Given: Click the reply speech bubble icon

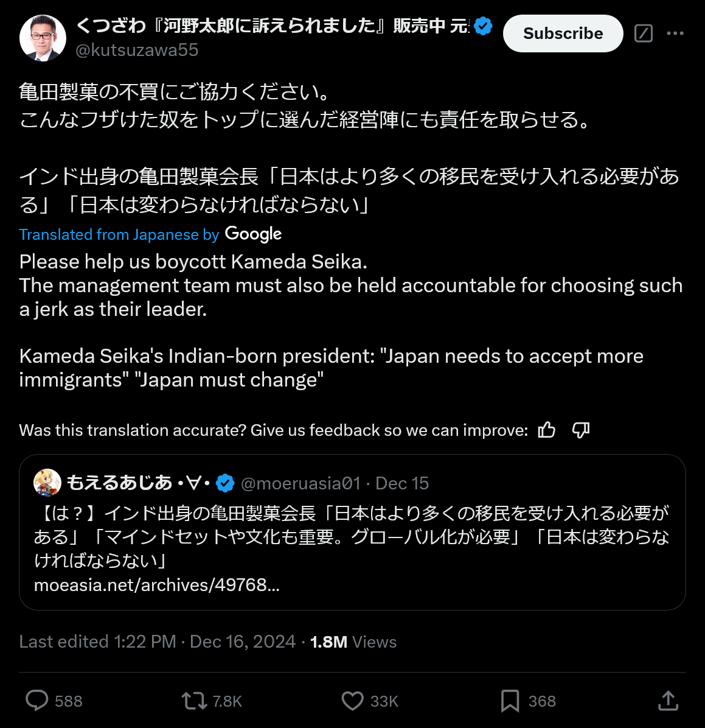Looking at the screenshot, I should click(x=36, y=701).
